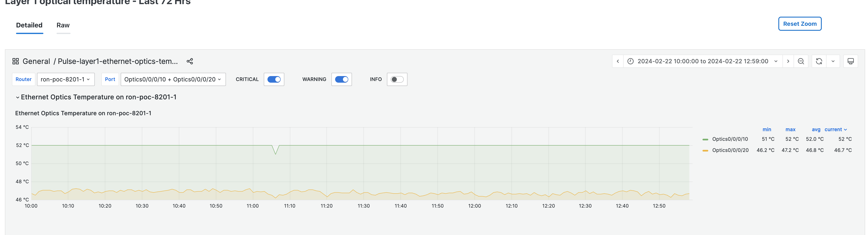
Task: Turn off the WARNING toggle
Action: pyautogui.click(x=341, y=79)
